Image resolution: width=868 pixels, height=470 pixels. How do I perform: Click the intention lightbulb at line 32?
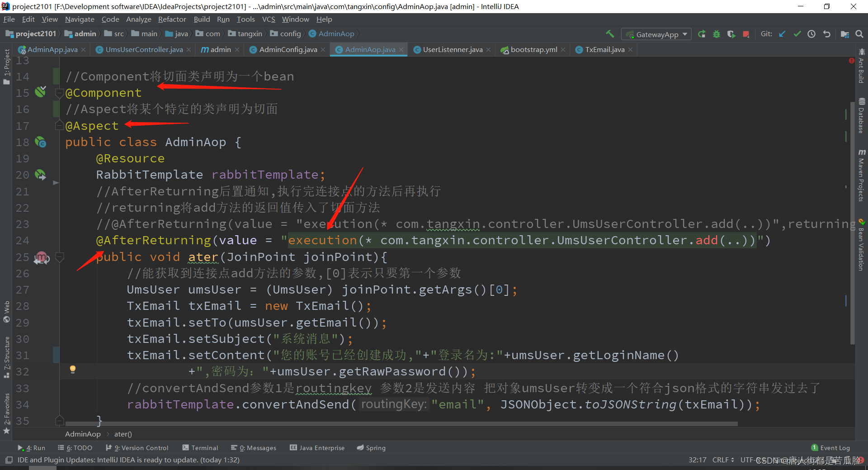[73, 370]
